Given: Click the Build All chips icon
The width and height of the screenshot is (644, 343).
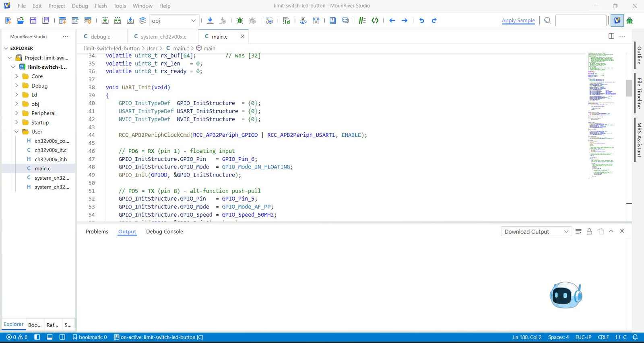Looking at the screenshot, I should pyautogui.click(x=118, y=21).
